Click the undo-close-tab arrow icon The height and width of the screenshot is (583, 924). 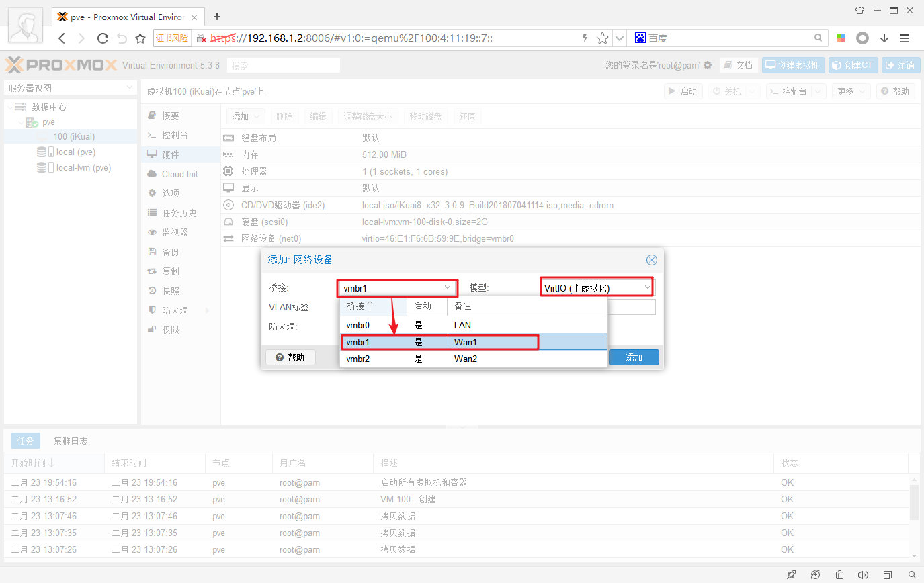(x=122, y=38)
